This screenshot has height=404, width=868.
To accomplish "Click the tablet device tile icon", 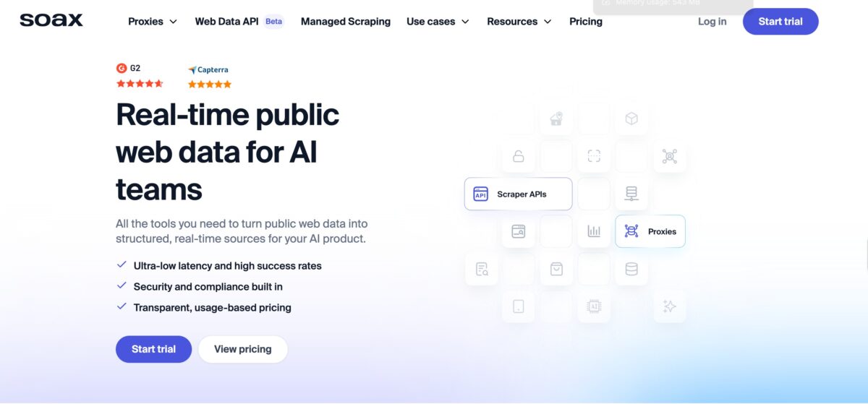I will [x=518, y=306].
